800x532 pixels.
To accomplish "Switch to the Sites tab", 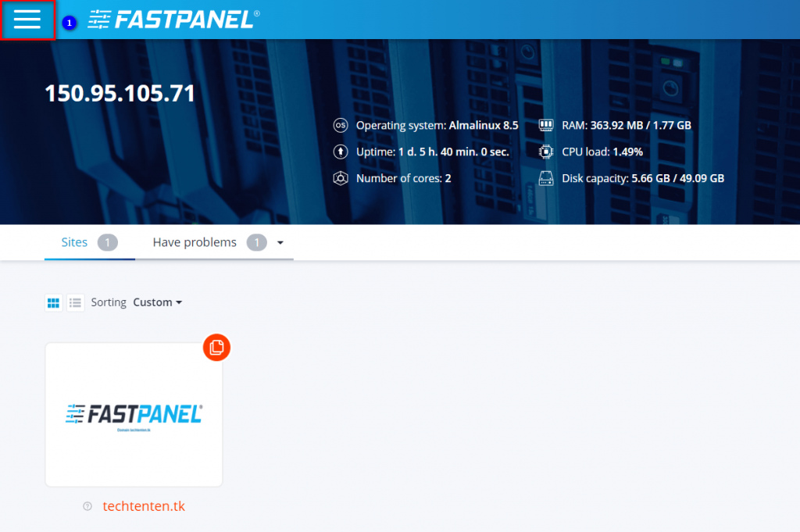I will [75, 242].
